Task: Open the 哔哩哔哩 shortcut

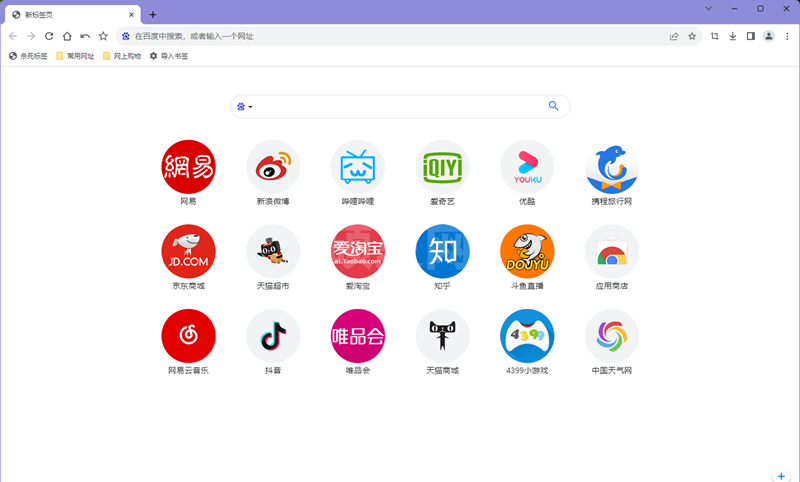Action: click(358, 167)
